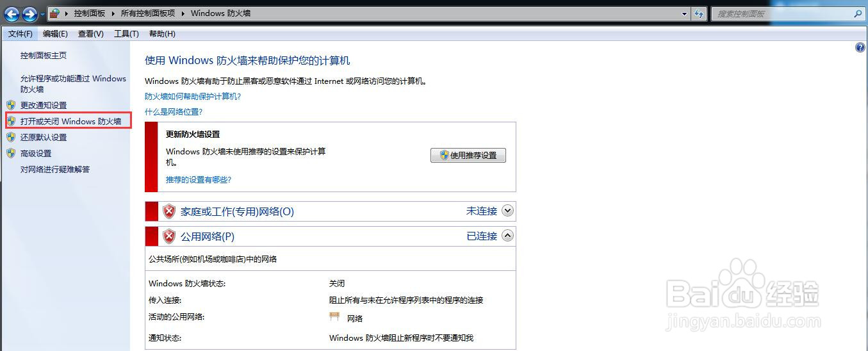
Task: Open 推荐的设置有哪些? link
Action: click(199, 179)
